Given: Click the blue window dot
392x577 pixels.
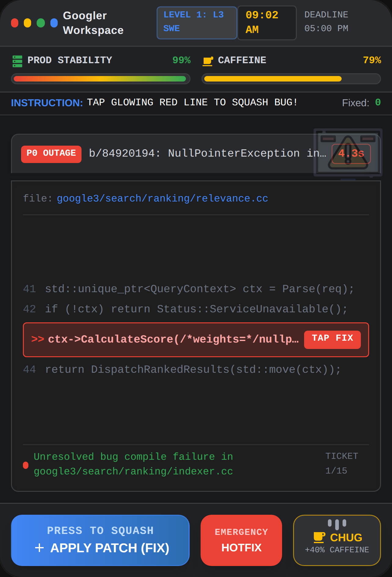Looking at the screenshot, I should (54, 23).
